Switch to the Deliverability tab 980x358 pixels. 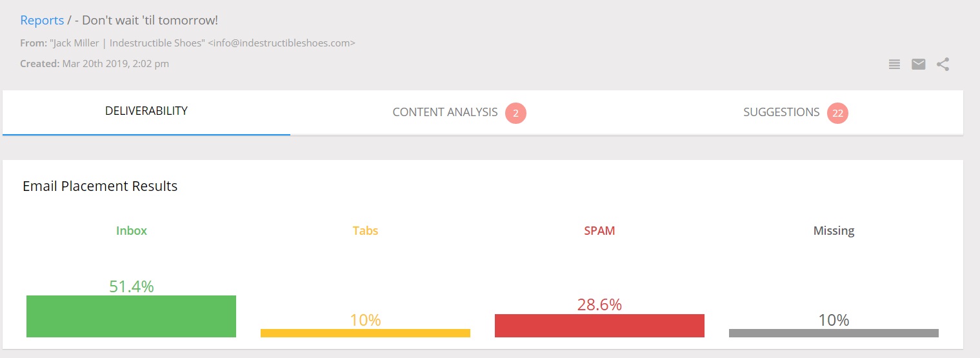coord(146,112)
